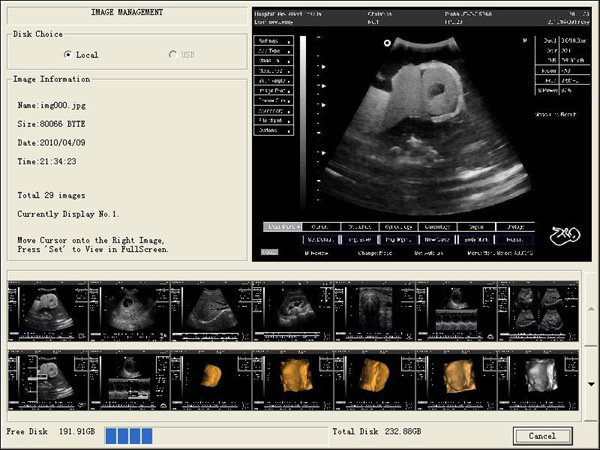The width and height of the screenshot is (600, 450).
Task: Click the 'Free Disk 191.91GB' text
Action: pyautogui.click(x=51, y=432)
